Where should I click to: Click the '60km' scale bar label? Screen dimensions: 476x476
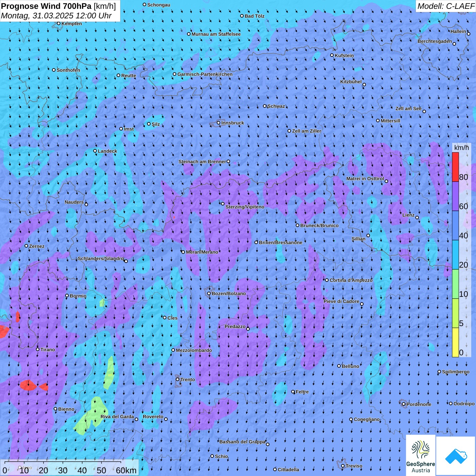point(126,471)
